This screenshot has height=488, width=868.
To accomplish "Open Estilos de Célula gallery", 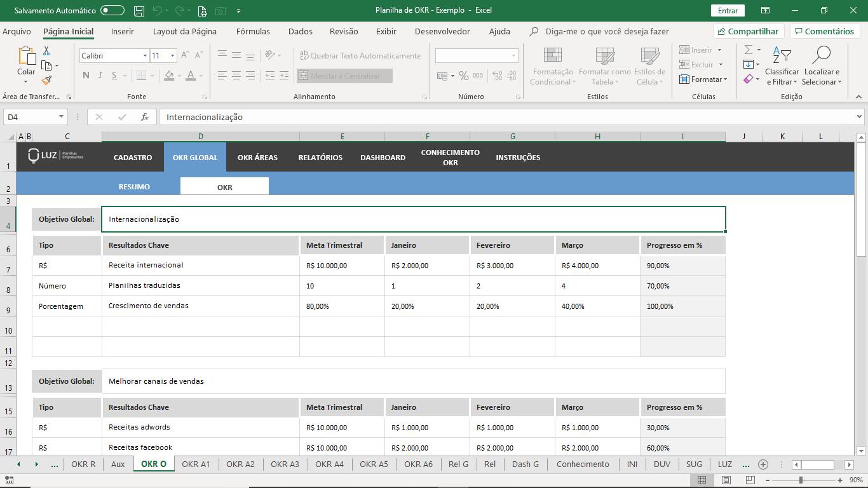I will (x=649, y=66).
